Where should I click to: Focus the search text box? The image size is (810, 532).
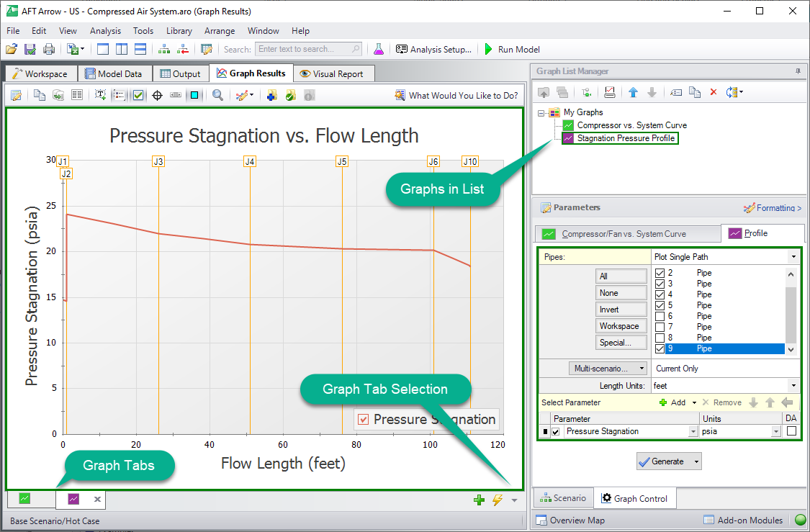[x=308, y=49]
